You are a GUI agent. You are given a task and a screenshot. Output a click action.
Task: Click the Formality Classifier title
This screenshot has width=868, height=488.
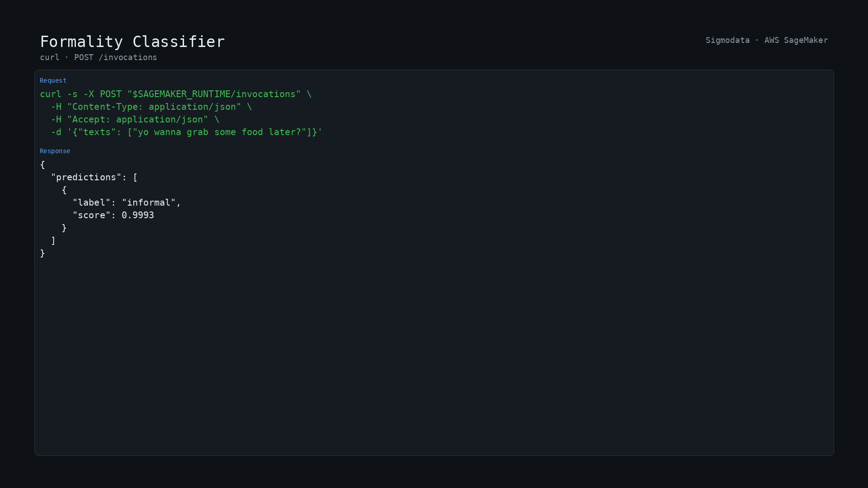tap(132, 42)
